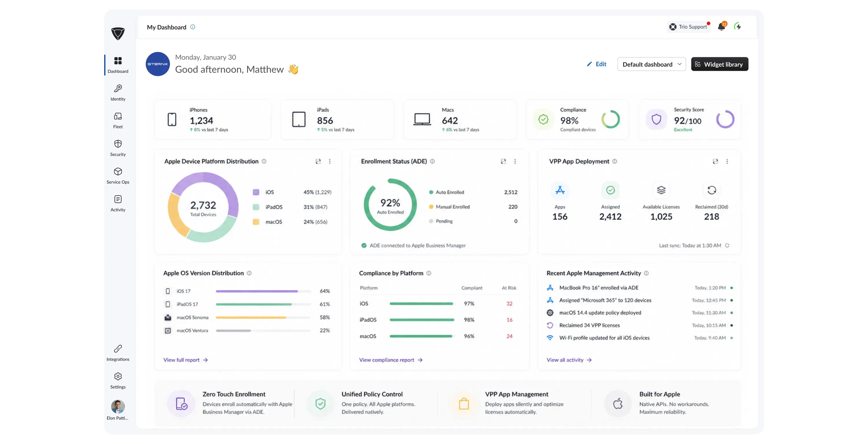The width and height of the screenshot is (868, 444).
Task: Open View all activity link
Action: [x=569, y=360]
